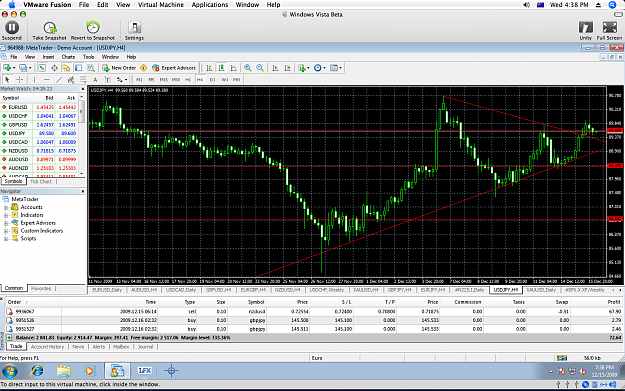Switch timeframe to W1
Image resolution: width=625 pixels, height=391 pixels.
(x=225, y=79)
